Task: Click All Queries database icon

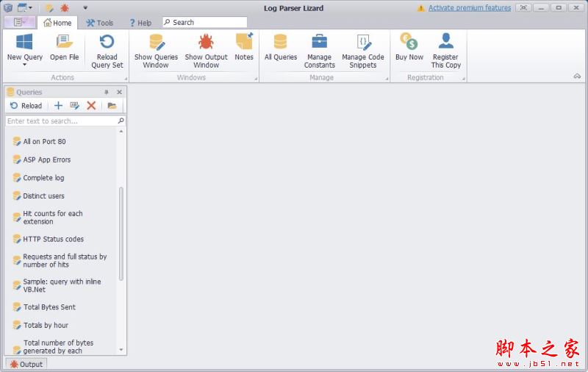Action: point(280,42)
